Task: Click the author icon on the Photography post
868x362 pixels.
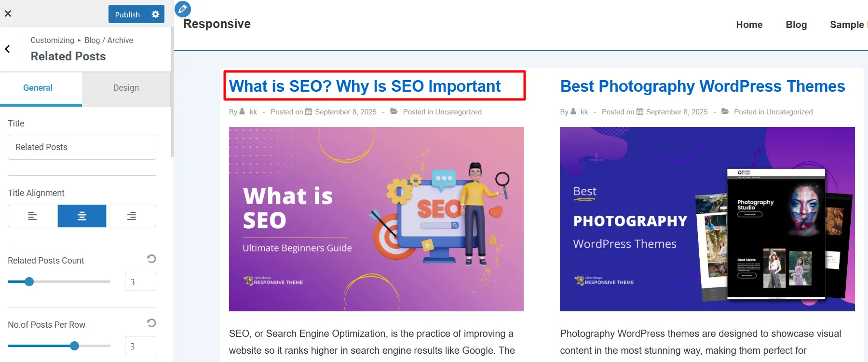Action: tap(573, 111)
